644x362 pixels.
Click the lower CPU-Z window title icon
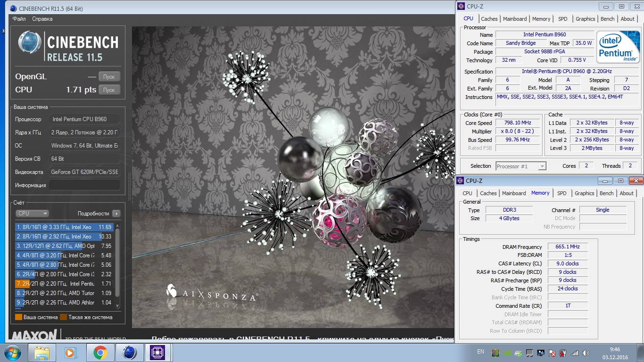point(460,181)
